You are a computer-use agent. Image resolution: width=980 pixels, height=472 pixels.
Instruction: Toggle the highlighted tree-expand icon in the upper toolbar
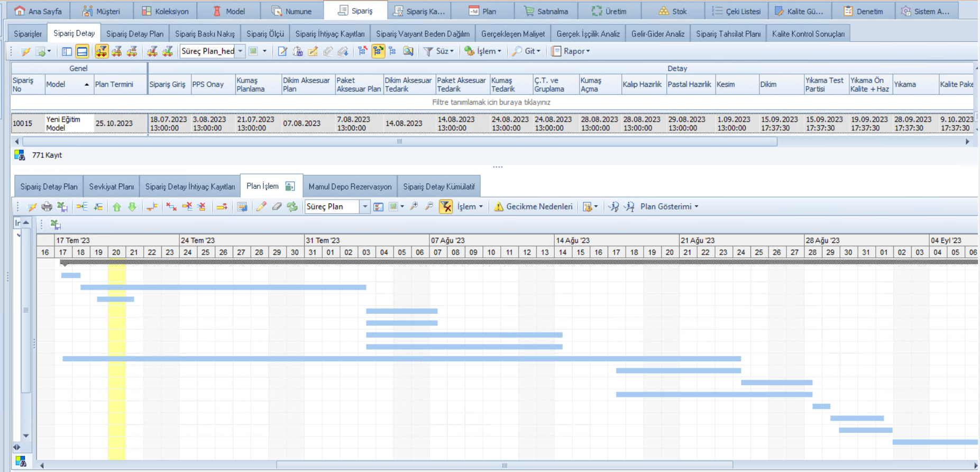(378, 51)
